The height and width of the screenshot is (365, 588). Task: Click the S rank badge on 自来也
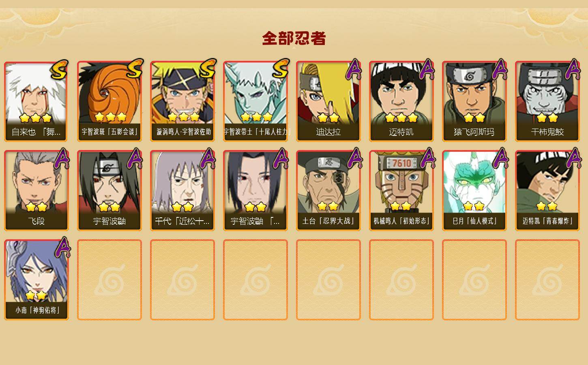(59, 70)
